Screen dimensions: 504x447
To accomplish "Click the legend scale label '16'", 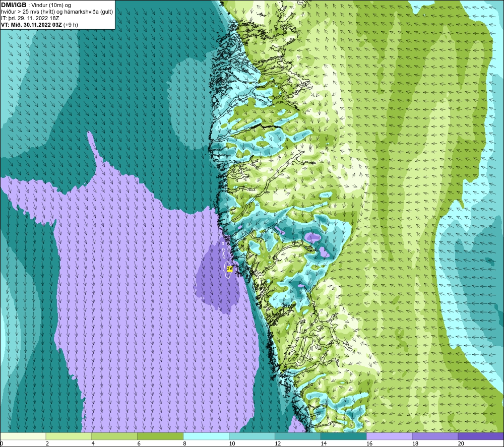I will click(369, 443).
